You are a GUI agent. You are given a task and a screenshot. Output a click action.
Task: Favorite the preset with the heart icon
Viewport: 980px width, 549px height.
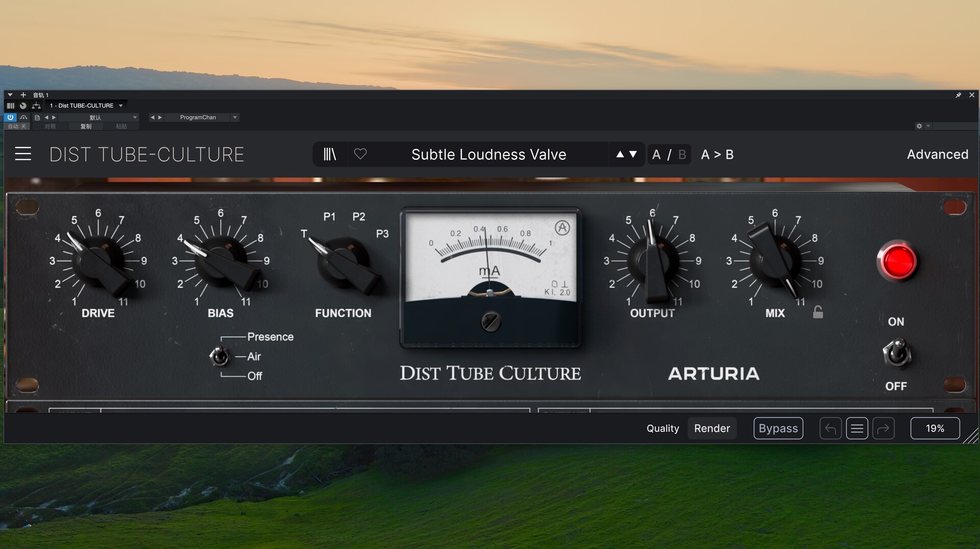coord(360,154)
